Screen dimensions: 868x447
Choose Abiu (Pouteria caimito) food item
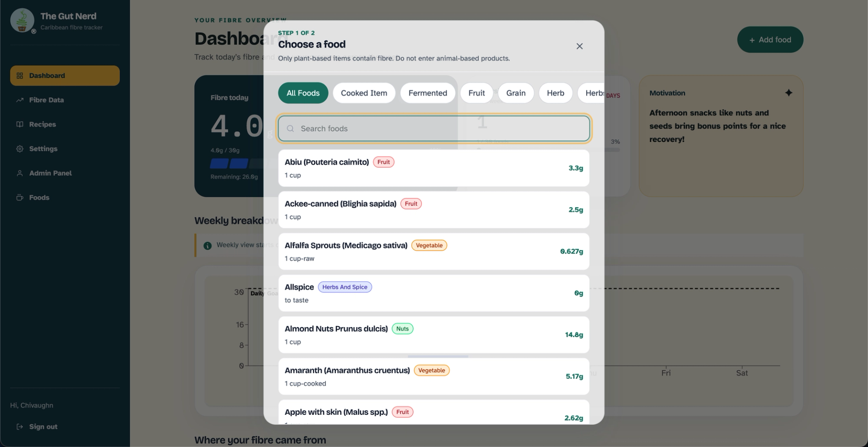point(434,168)
